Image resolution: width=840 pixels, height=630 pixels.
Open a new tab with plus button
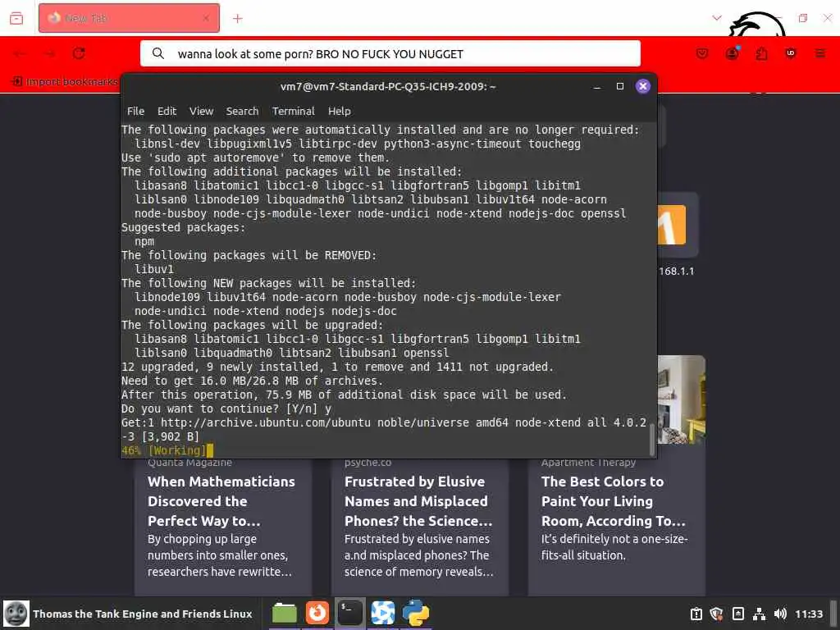pyautogui.click(x=238, y=19)
